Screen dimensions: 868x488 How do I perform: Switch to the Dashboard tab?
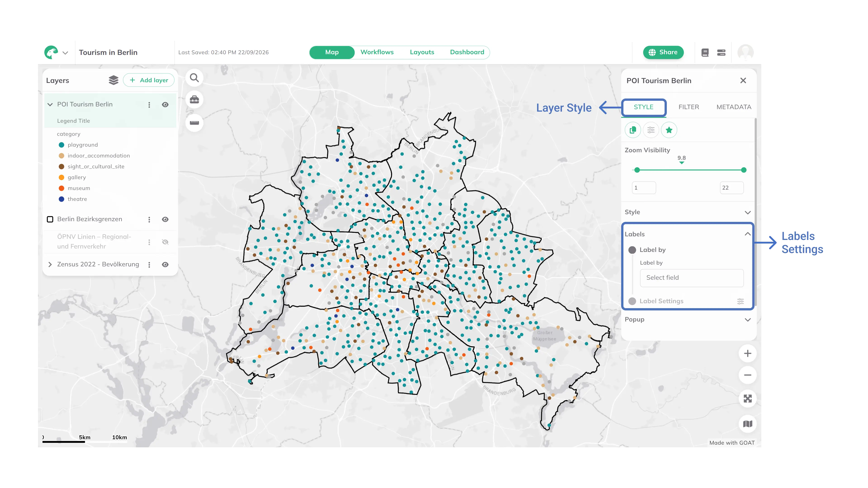click(x=467, y=52)
